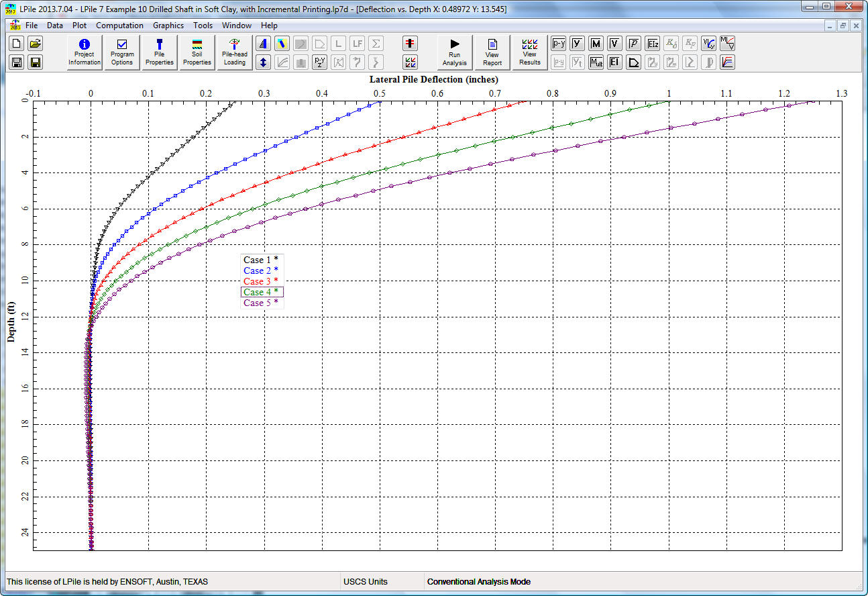Viewport: 868px width, 596px height.
Task: Select red Case 3 legend entry
Action: coord(261,281)
